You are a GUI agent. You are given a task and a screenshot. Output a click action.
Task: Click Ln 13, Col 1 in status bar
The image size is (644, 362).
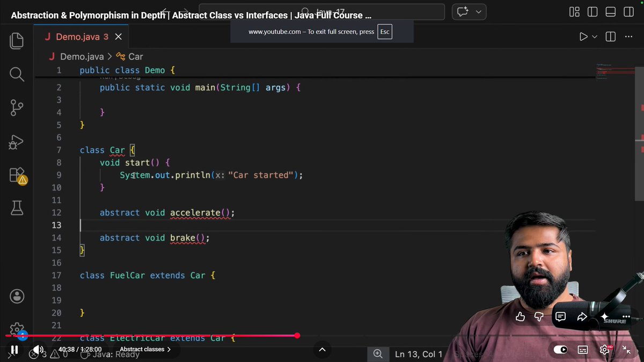(419, 354)
